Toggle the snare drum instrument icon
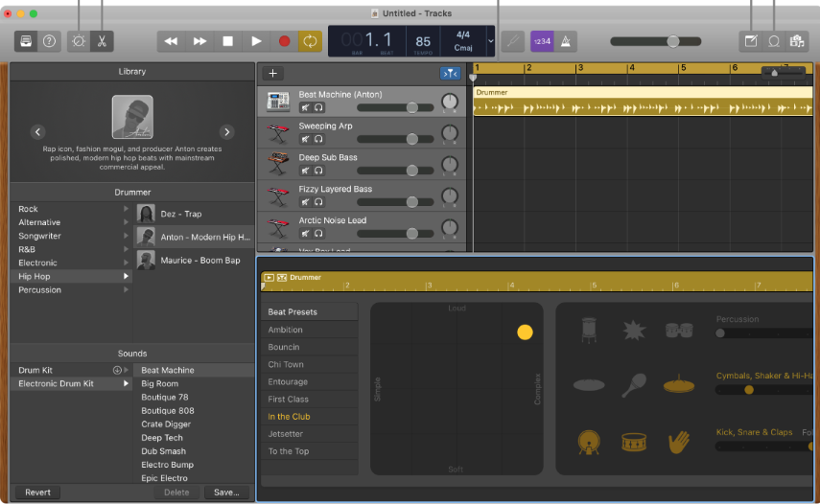Screen dimensions: 820x504 pyautogui.click(x=634, y=442)
